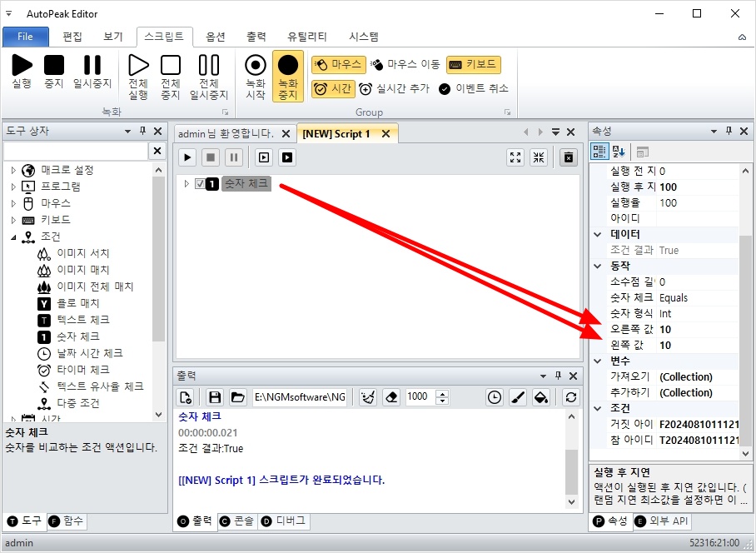Click the 전체 중지 (stop all) button

pos(171,77)
